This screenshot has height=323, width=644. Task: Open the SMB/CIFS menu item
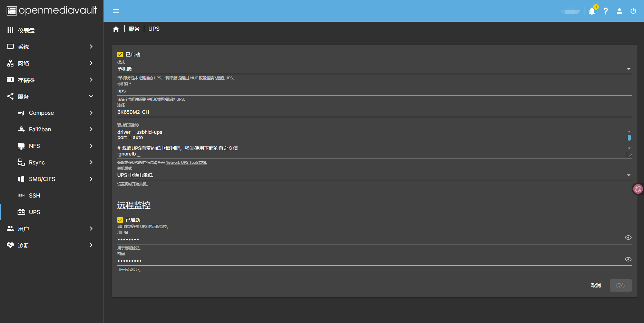(x=52, y=179)
